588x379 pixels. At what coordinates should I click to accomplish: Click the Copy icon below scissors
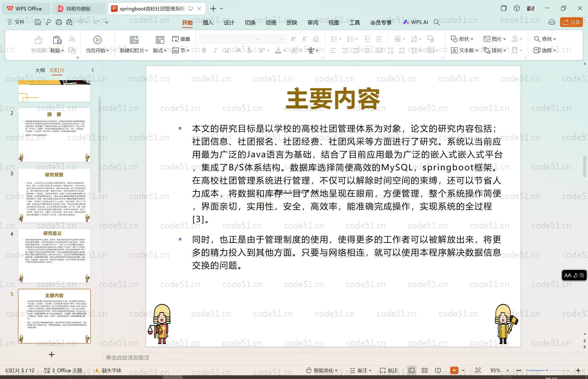tap(72, 50)
